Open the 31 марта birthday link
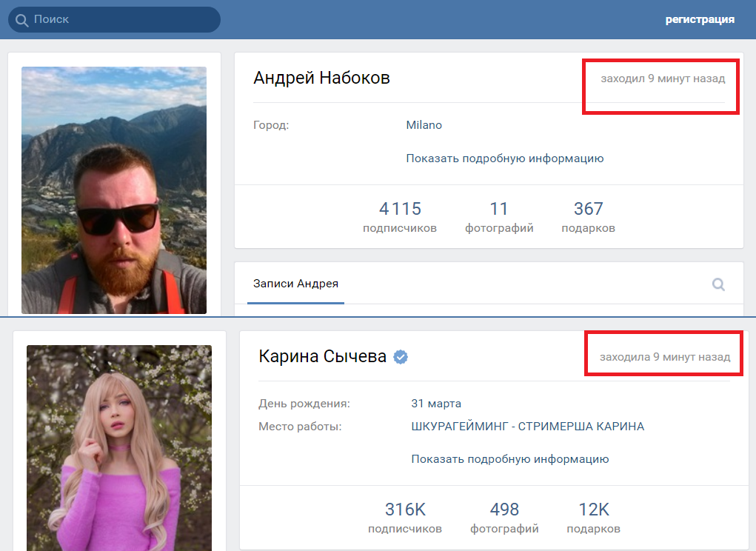The width and height of the screenshot is (756, 551). [436, 404]
